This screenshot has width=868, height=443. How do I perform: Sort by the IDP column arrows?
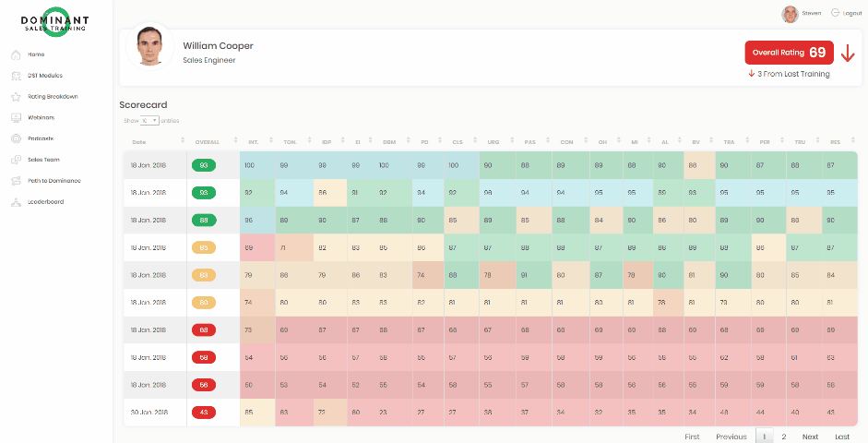pos(342,141)
